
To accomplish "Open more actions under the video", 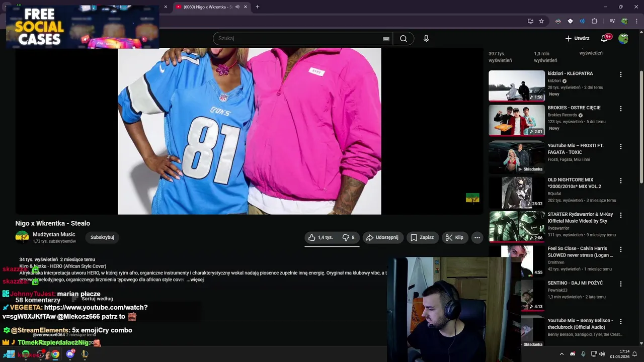I will coord(477,237).
